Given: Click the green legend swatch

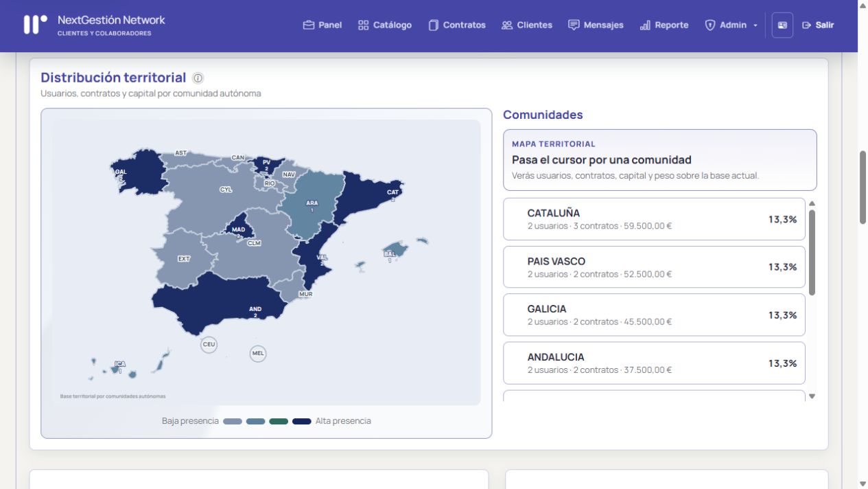Looking at the screenshot, I should click(279, 421).
